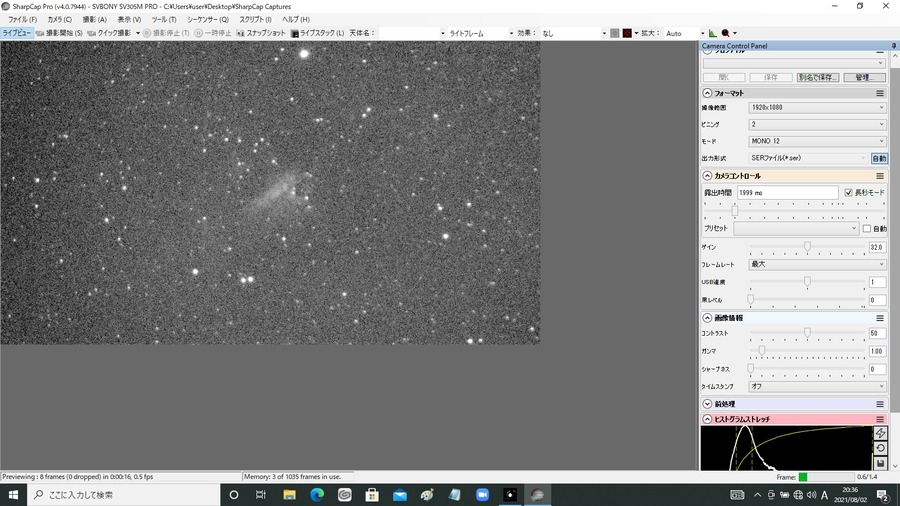The image size is (900, 506).
Task: Click the histogram stretch save icon
Action: coord(880,463)
